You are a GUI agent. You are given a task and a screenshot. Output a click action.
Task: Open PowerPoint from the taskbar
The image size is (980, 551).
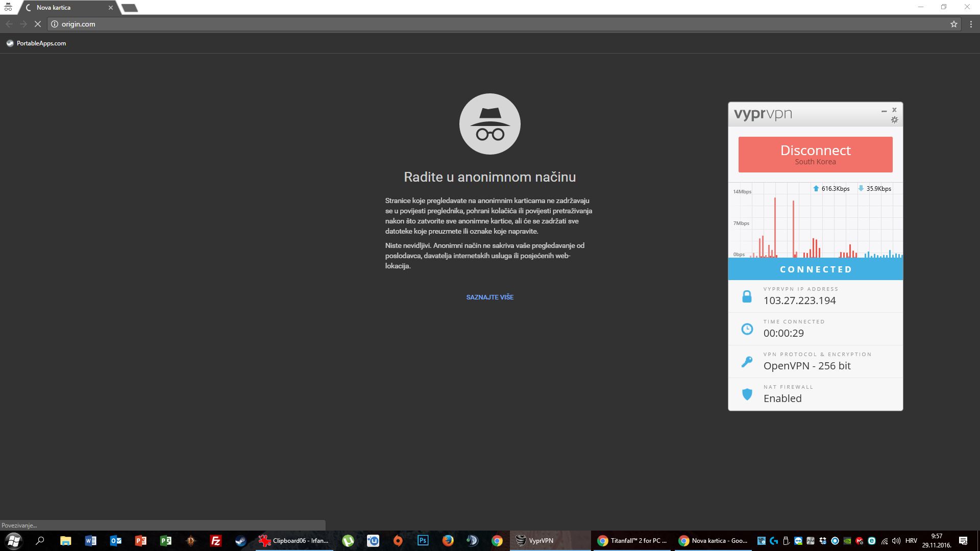click(x=140, y=541)
